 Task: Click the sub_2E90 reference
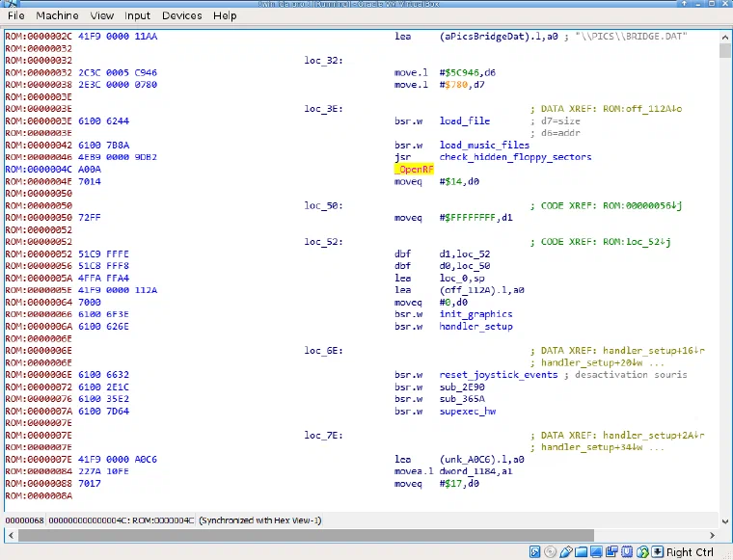[462, 387]
